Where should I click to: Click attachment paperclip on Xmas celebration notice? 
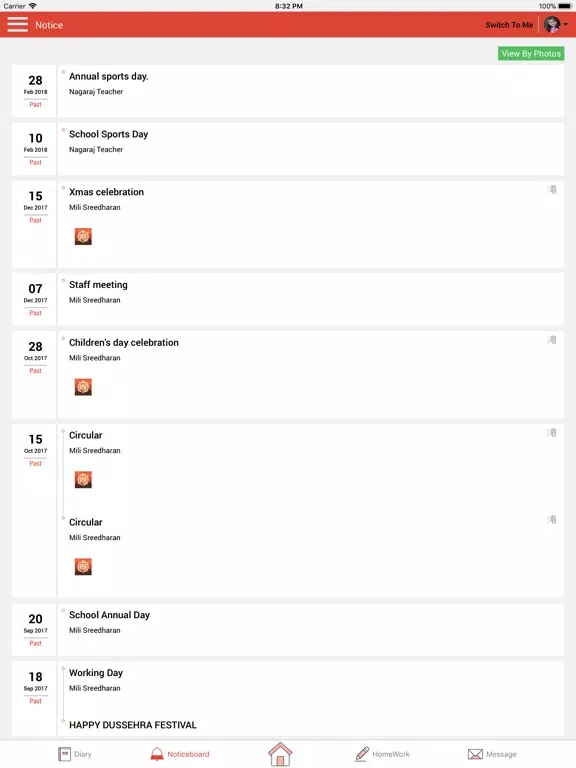pos(552,190)
